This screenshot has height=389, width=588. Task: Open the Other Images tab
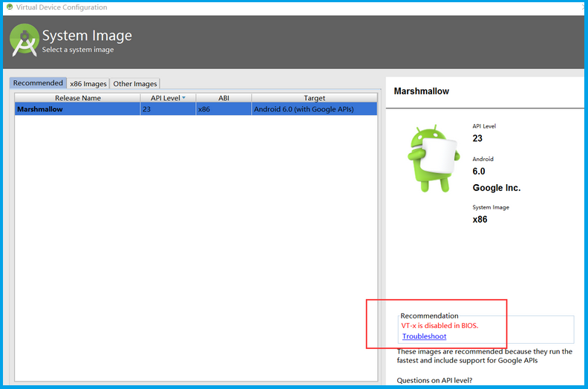135,84
